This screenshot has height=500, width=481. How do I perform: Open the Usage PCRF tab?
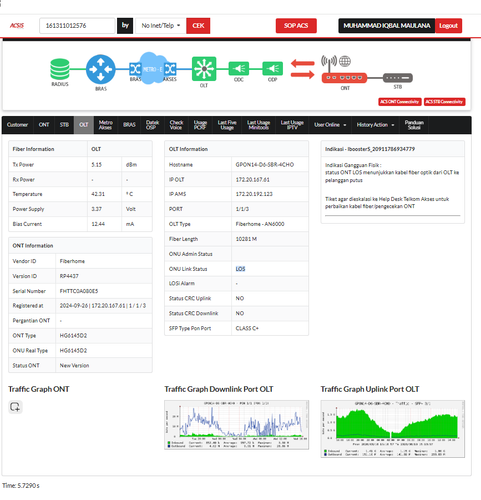(x=200, y=125)
